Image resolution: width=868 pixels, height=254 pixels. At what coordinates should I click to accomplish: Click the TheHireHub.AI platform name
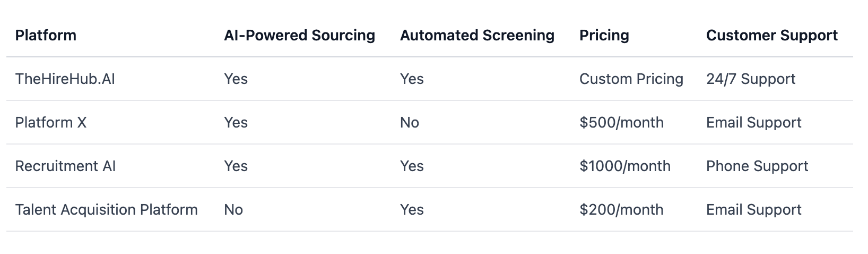[65, 79]
